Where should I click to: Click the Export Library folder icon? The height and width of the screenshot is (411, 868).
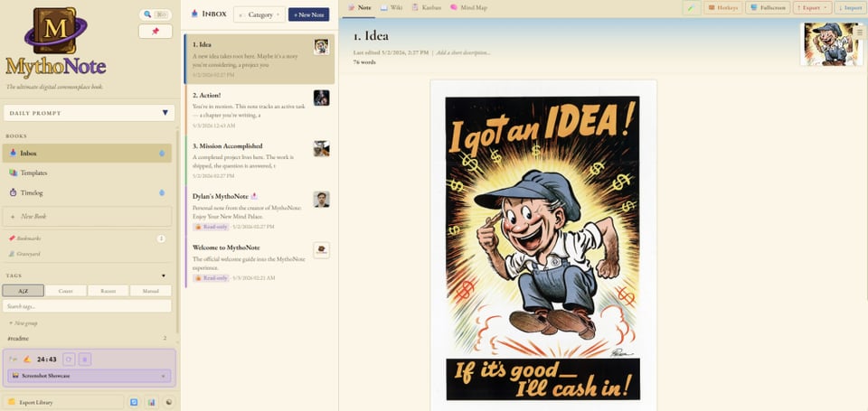click(11, 402)
